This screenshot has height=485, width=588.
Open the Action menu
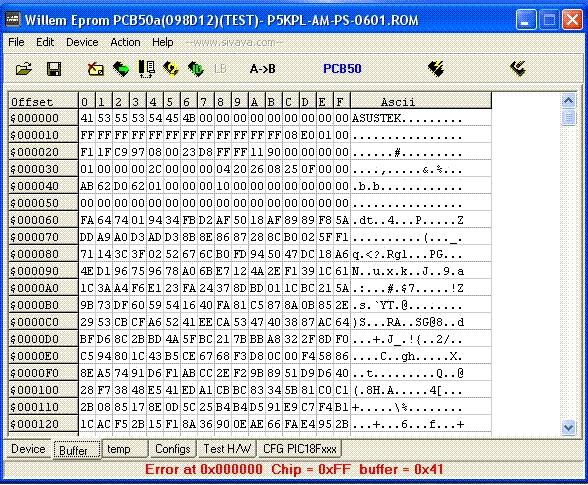click(x=125, y=42)
